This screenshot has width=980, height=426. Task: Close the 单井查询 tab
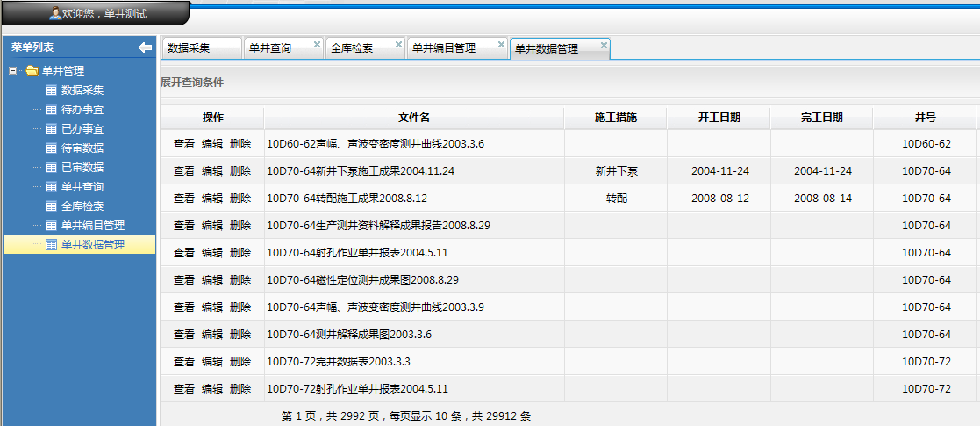[317, 44]
